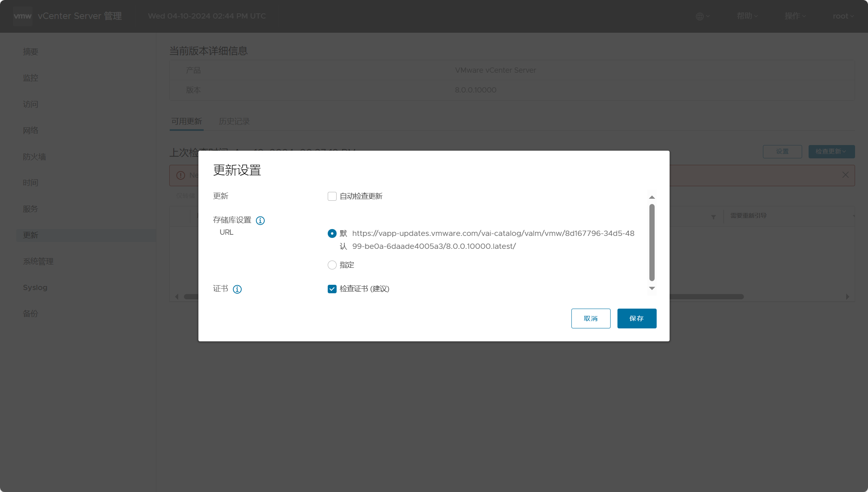Viewport: 868px width, 492px height.
Task: Open 备份 in the sidebar
Action: (x=31, y=313)
